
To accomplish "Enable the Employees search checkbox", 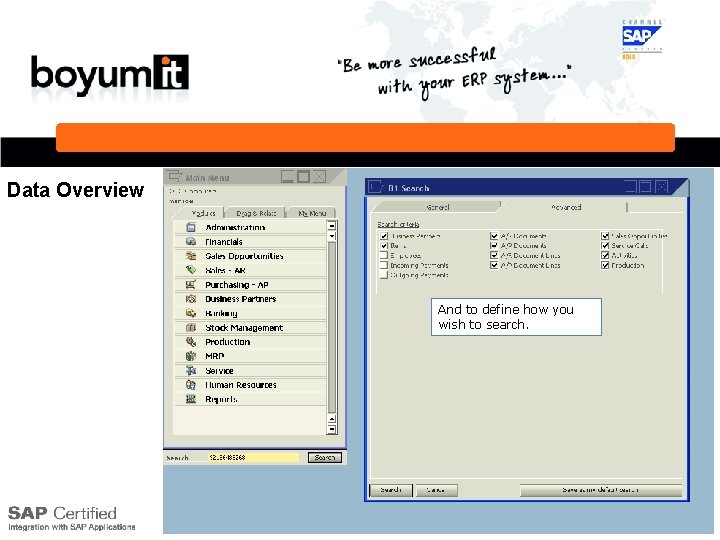I will tap(384, 255).
